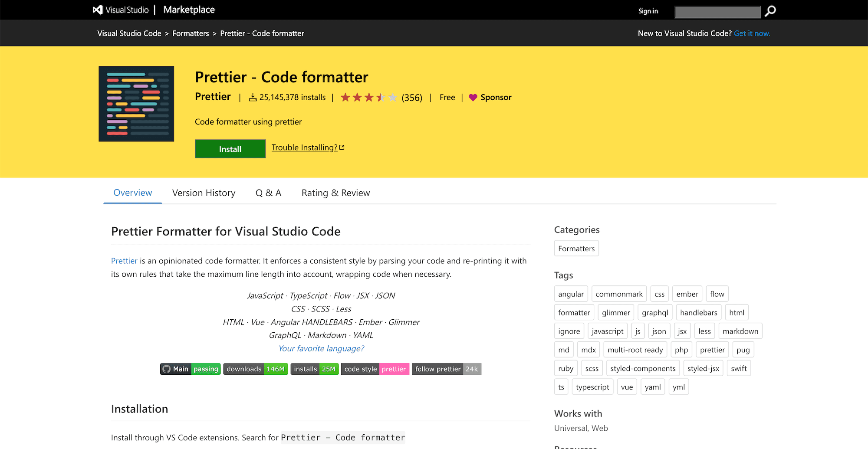Click the Marketplace header link

[x=189, y=10]
